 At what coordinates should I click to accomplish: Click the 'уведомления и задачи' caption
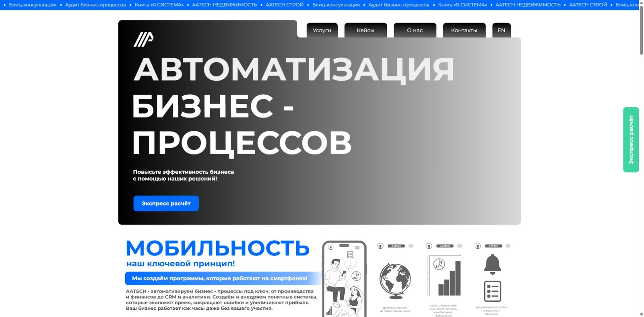click(x=491, y=310)
